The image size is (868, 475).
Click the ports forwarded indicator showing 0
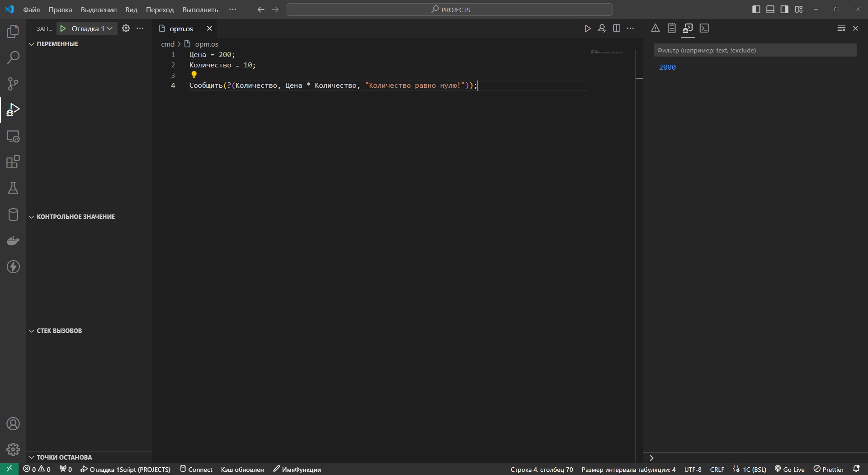coord(66,469)
